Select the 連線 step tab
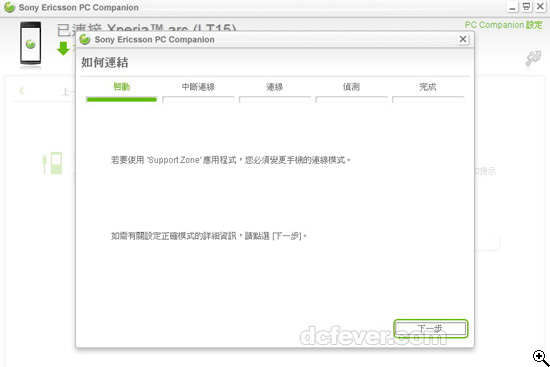This screenshot has width=550, height=367. (275, 87)
